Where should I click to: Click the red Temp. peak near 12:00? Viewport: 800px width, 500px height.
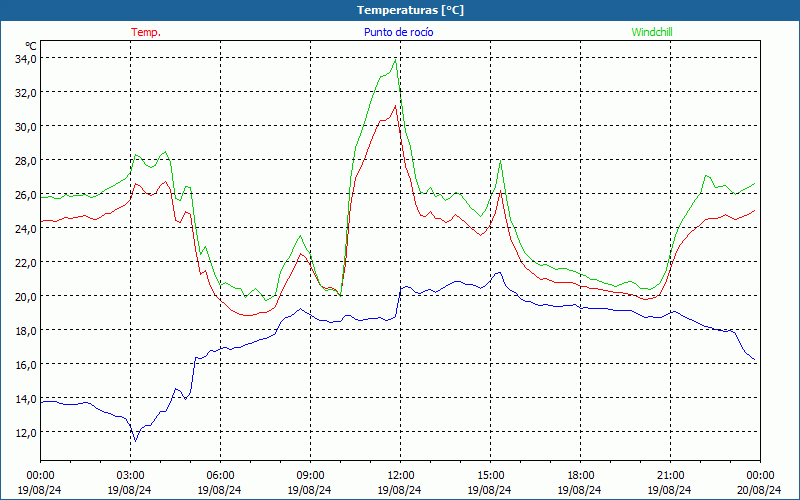click(x=395, y=106)
